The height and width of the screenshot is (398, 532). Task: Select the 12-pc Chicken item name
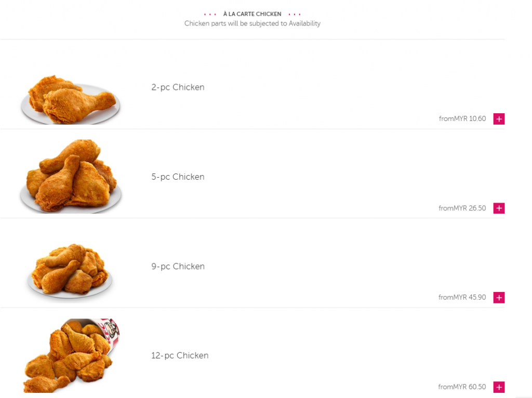coord(180,355)
